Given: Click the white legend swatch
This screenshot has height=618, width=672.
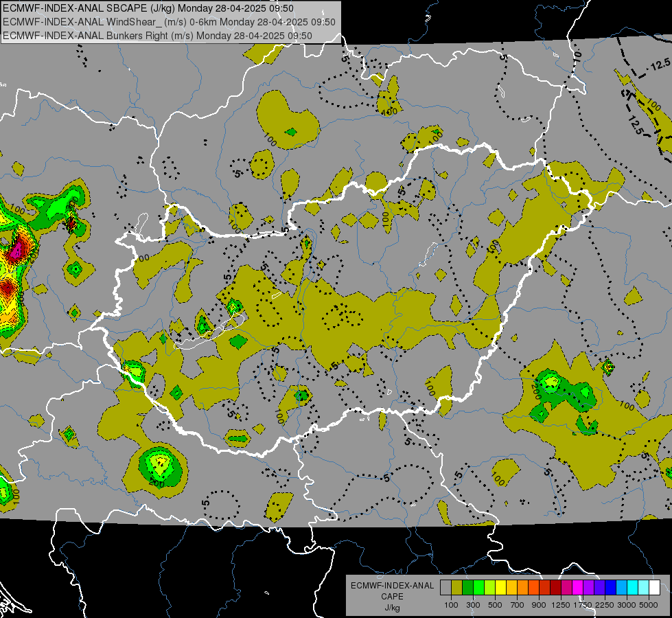Looking at the screenshot, I should click(656, 587).
